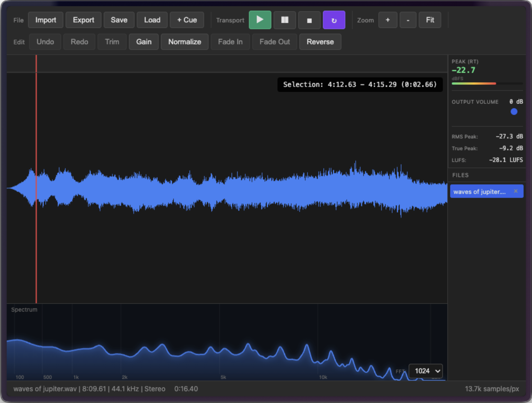Click the Redo edit button
Screen dimensions: 532x403
79,42
